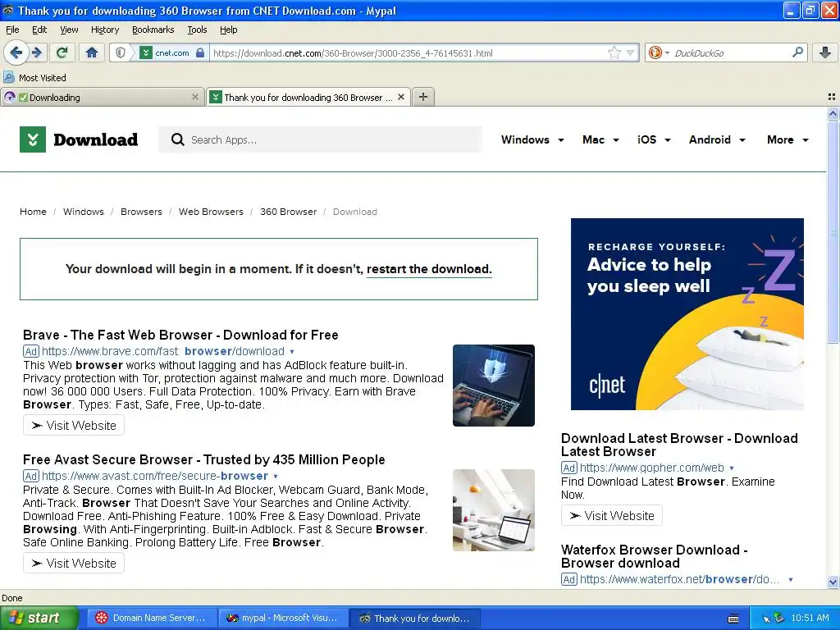The image size is (840, 630).
Task: Open the Free Avast Secure Browser ad title
Action: [204, 459]
